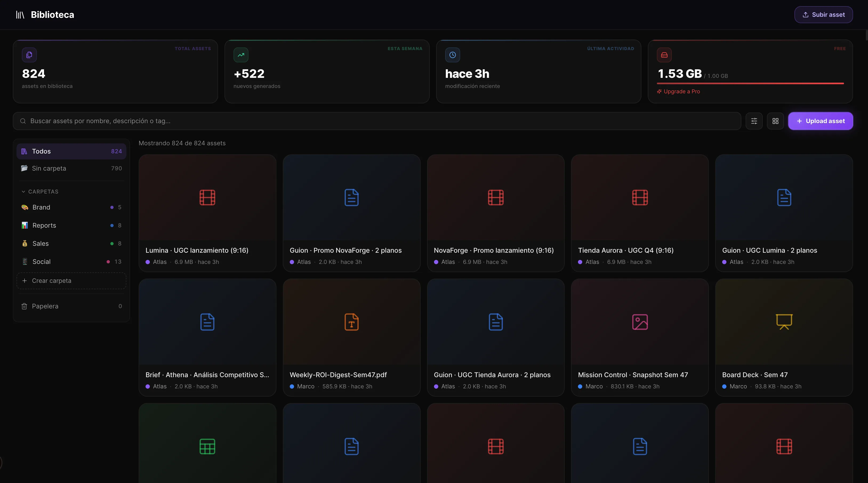Open the Papelera trash
Screen dimensions: 868x483
(x=71, y=306)
